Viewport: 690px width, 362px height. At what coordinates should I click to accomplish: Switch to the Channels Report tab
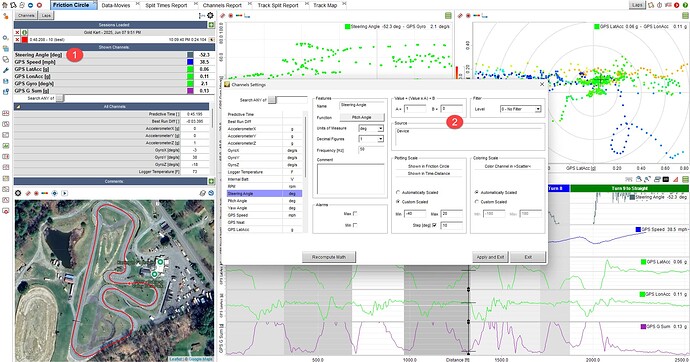(x=222, y=5)
